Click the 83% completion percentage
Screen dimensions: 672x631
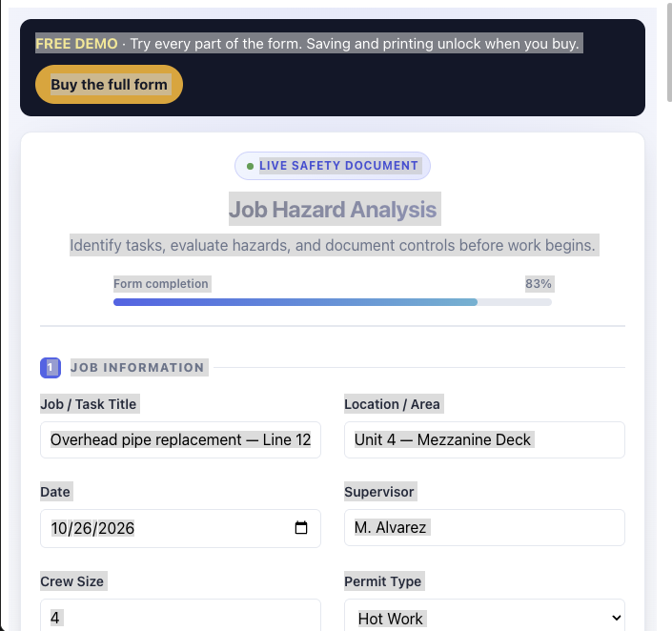point(539,284)
